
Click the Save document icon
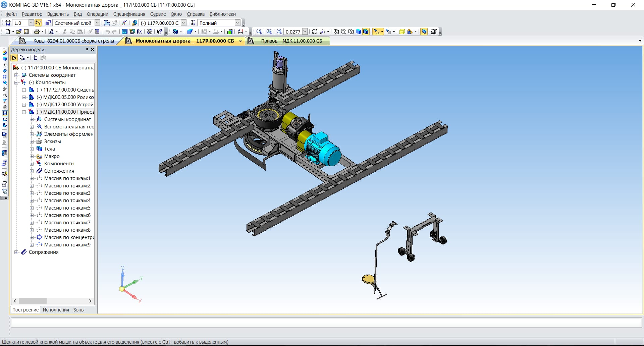[26, 32]
